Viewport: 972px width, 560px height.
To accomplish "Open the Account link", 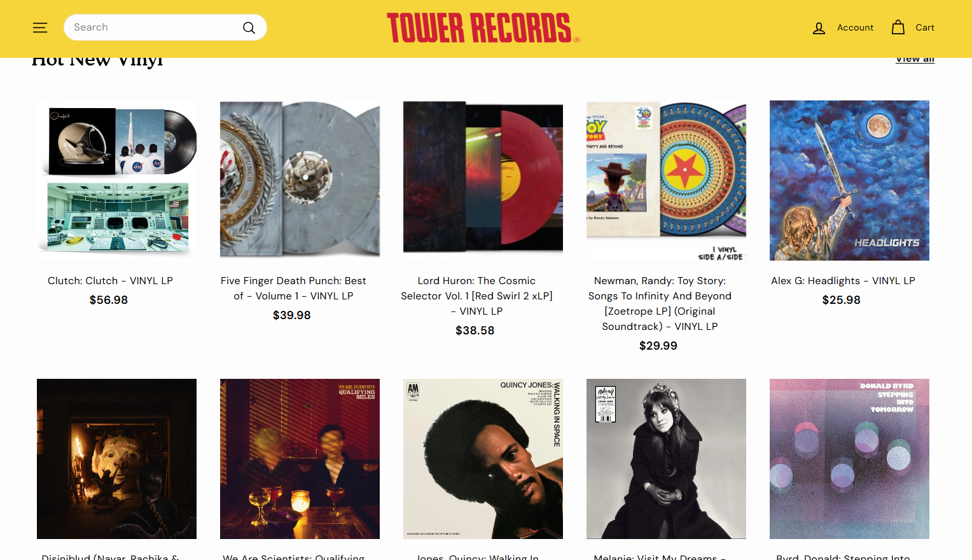I will 855,27.
